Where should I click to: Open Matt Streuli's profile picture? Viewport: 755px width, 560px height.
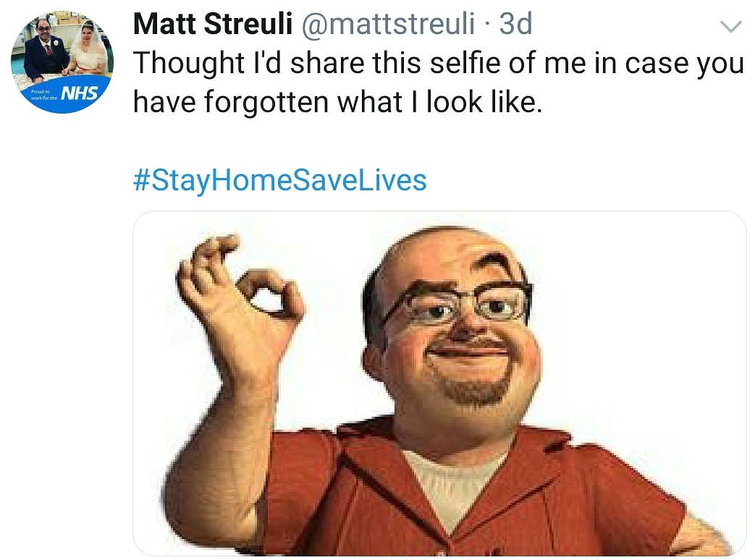(62, 62)
